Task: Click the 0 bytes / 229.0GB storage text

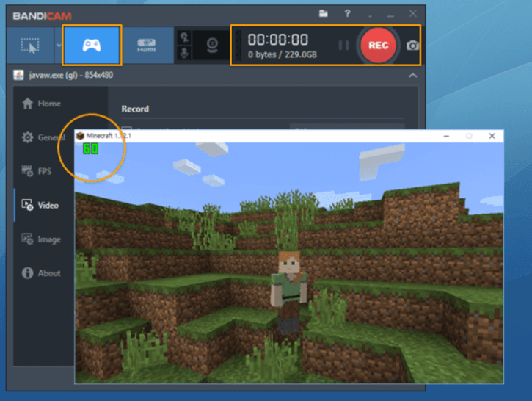Action: (x=283, y=54)
